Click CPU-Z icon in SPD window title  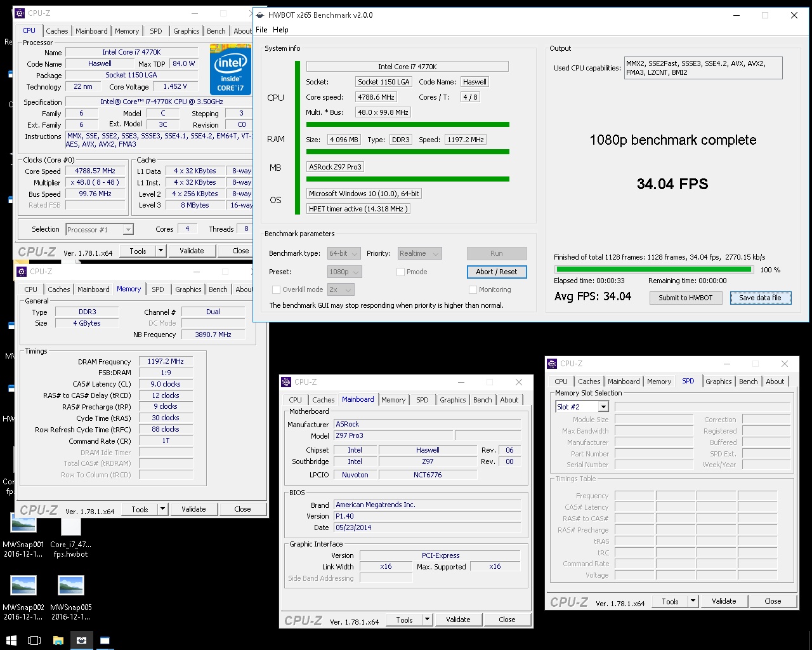553,364
